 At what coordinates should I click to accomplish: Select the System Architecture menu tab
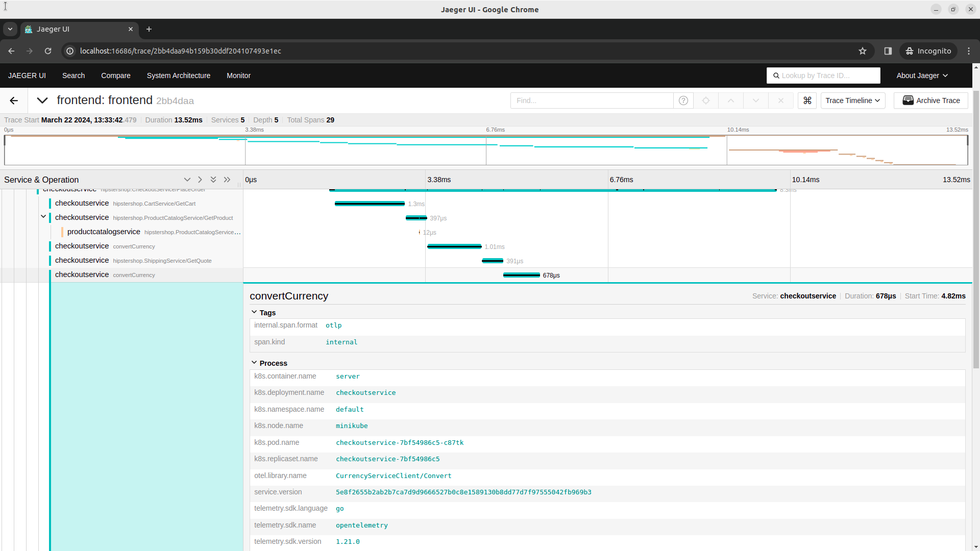click(178, 76)
